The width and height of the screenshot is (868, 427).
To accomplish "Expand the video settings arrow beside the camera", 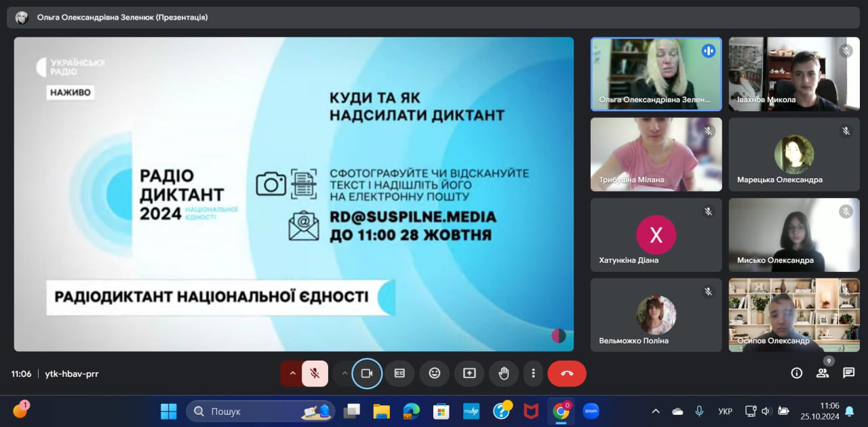I will (x=344, y=373).
